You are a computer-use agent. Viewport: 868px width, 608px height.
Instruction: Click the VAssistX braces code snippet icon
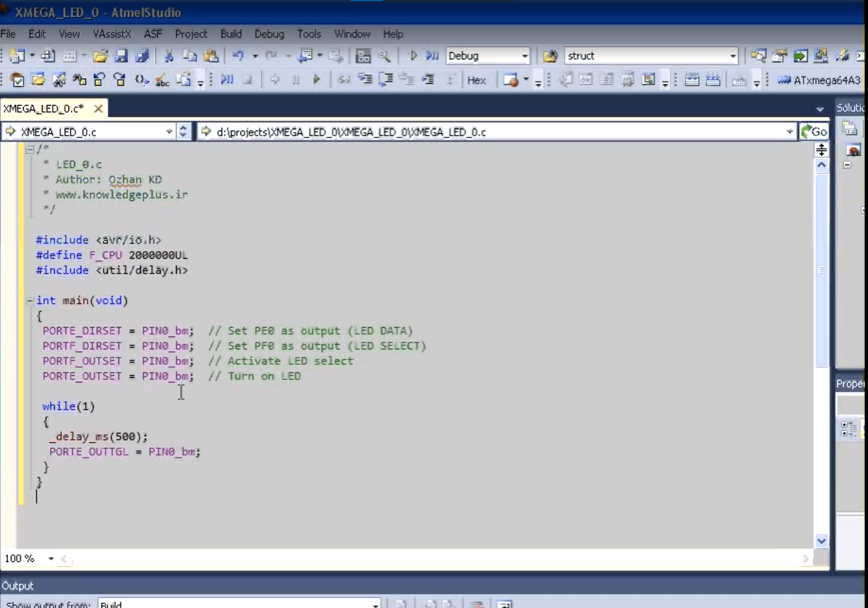coord(141,80)
